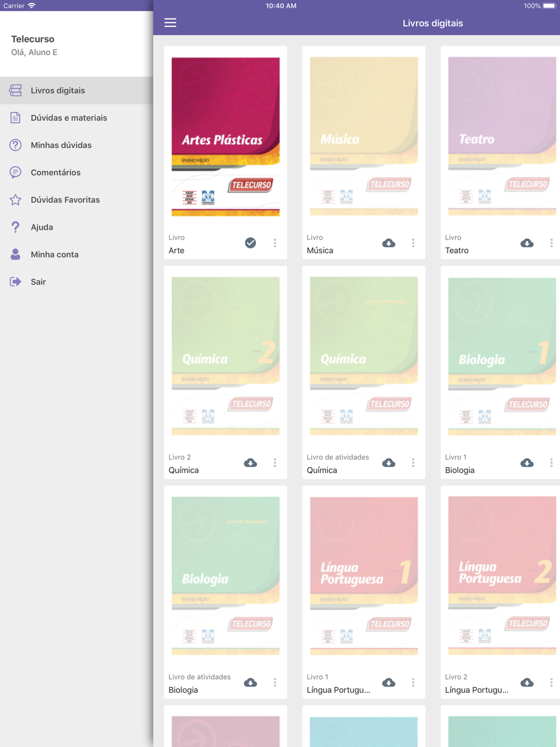560x747 pixels.
Task: Click the Livros digitais stacked-books icon
Action: pyautogui.click(x=16, y=90)
